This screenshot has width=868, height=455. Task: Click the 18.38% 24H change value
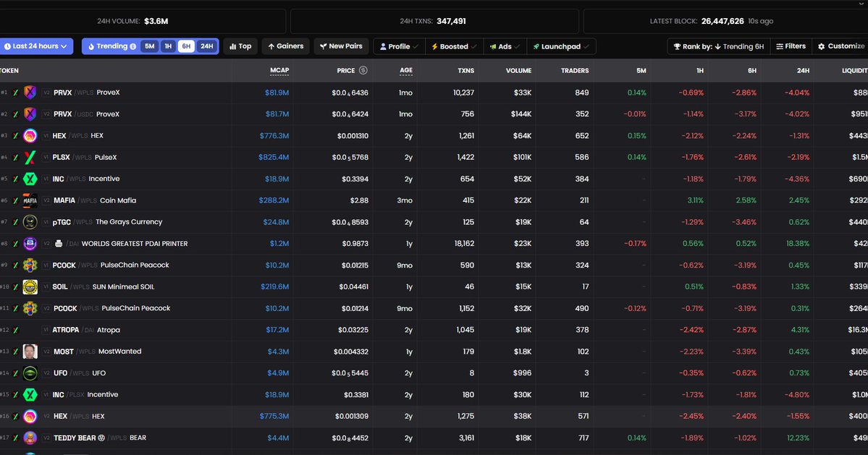coord(798,243)
